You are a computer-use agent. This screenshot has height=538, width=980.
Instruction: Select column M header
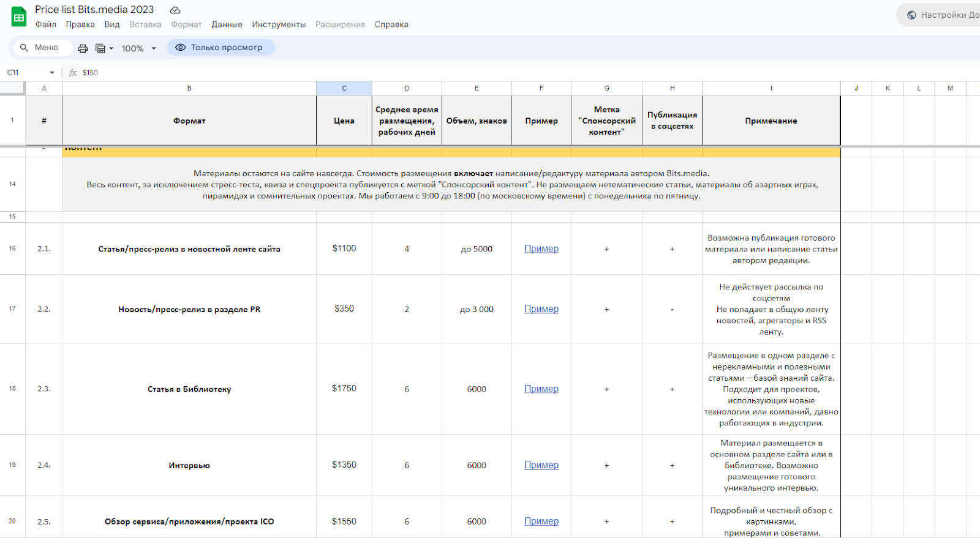tap(950, 88)
